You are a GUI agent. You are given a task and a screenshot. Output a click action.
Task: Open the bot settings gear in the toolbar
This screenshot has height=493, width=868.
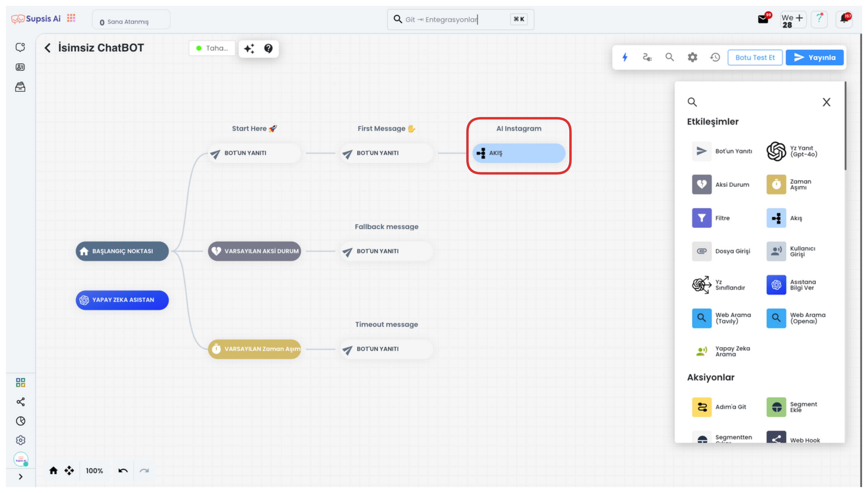[x=692, y=57]
